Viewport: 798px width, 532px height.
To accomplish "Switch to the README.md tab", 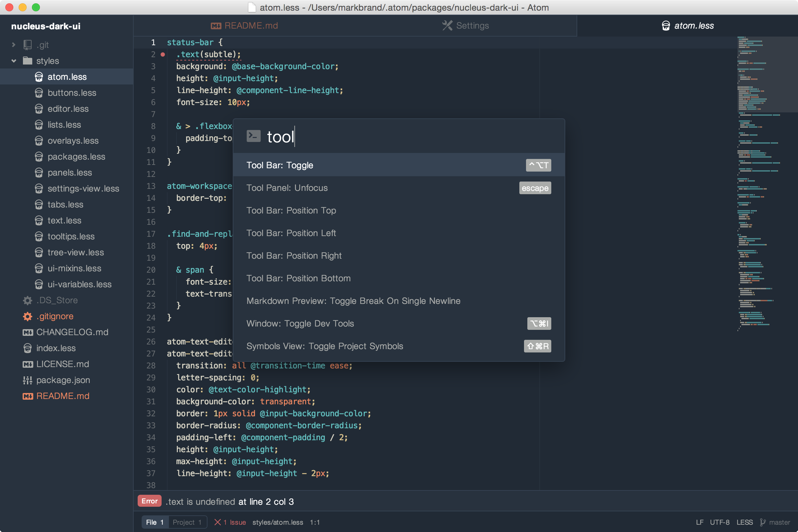I will coord(244,26).
